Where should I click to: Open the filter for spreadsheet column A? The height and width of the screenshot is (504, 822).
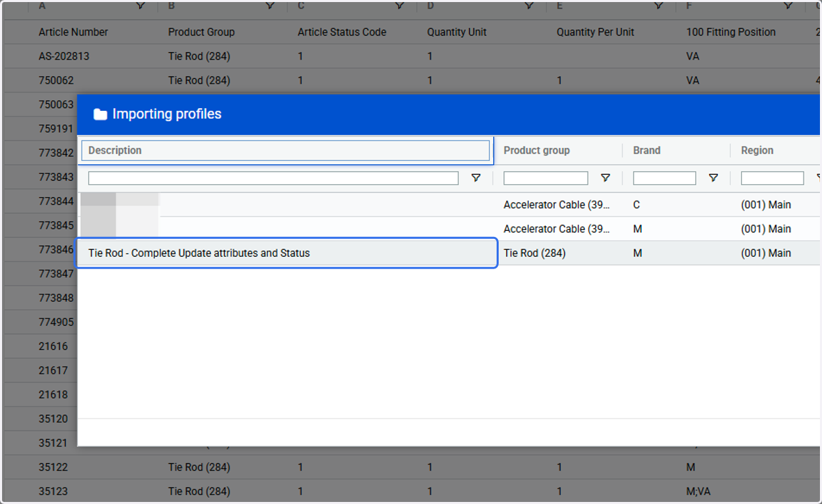pyautogui.click(x=140, y=5)
